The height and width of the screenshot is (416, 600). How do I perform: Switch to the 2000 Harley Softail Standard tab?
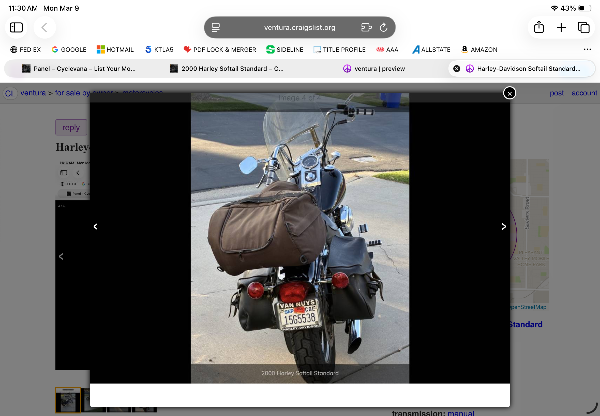tap(232, 69)
